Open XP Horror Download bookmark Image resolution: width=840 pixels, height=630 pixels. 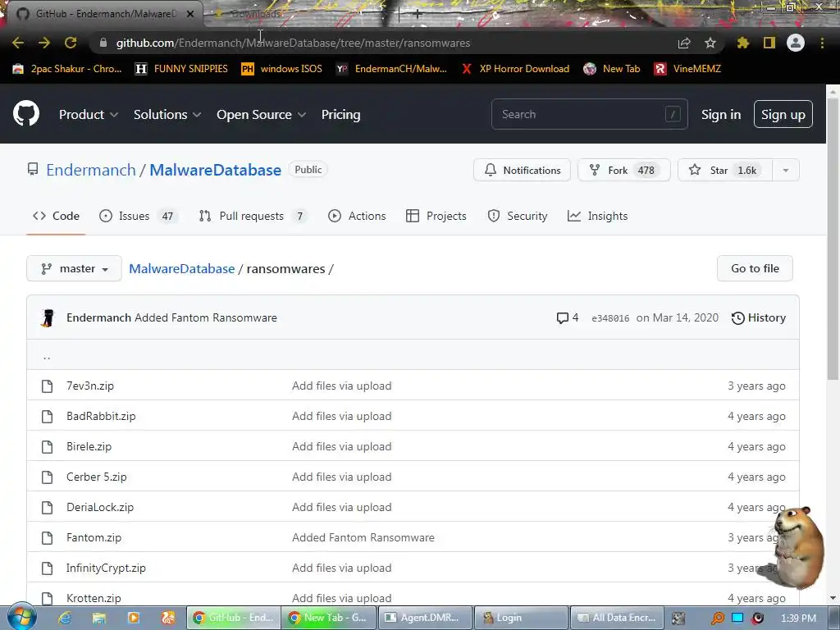click(517, 69)
